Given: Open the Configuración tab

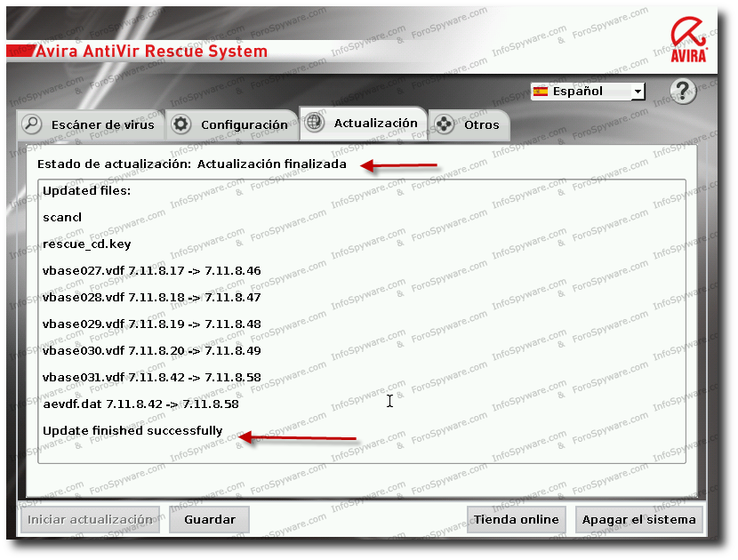Looking at the screenshot, I should (232, 125).
